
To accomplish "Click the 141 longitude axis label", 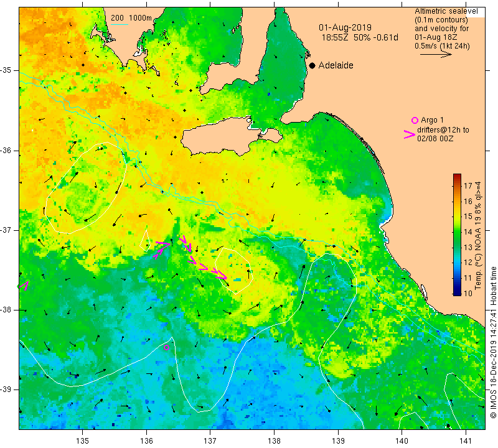I will tap(466, 441).
